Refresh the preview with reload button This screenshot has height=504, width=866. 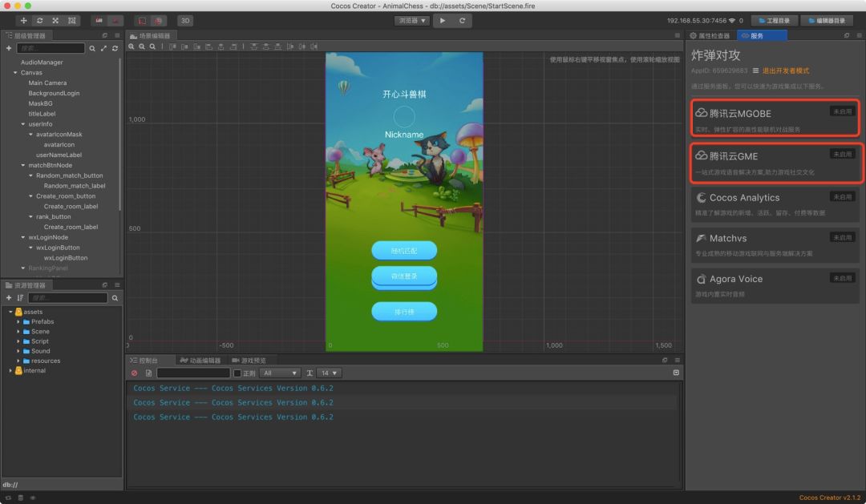click(x=463, y=20)
